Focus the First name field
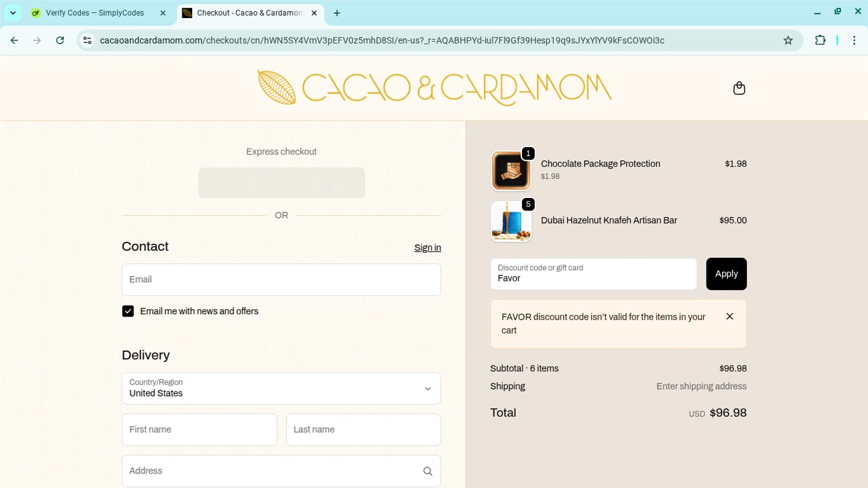This screenshot has height=488, width=868. (x=200, y=430)
